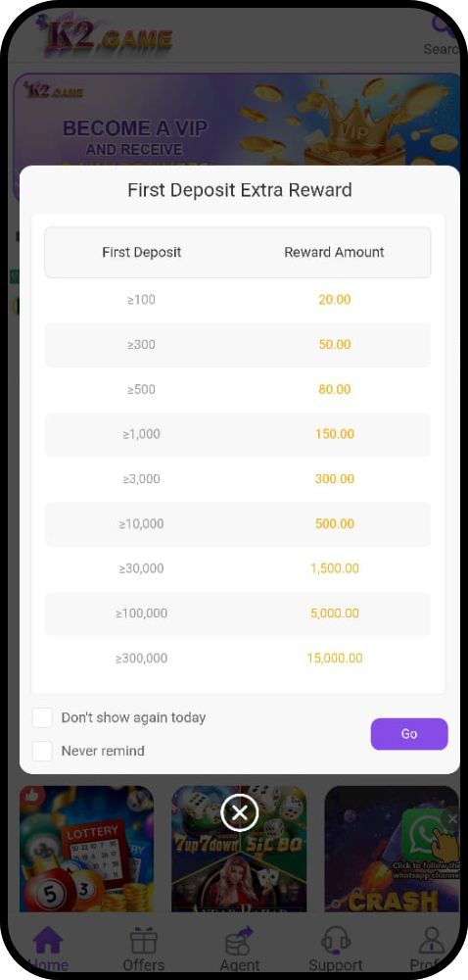This screenshot has height=980, width=468.
Task: Open the 7up7down Sic Bo game thumbnail
Action: [239, 848]
